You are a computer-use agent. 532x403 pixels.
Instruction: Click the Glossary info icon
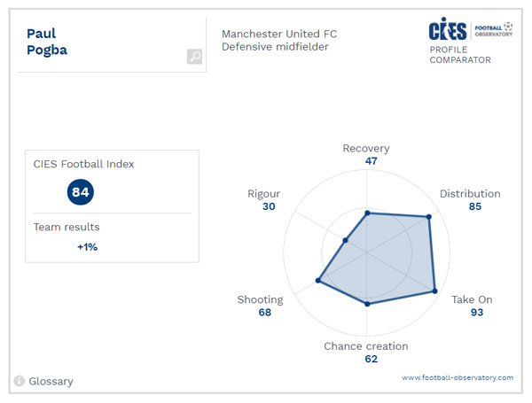pos(18,381)
